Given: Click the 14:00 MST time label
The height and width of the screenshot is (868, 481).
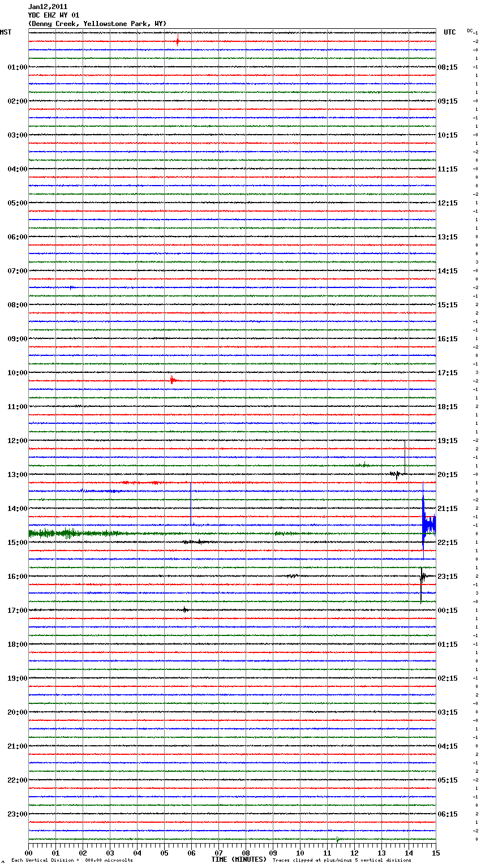Looking at the screenshot, I should point(17,508).
